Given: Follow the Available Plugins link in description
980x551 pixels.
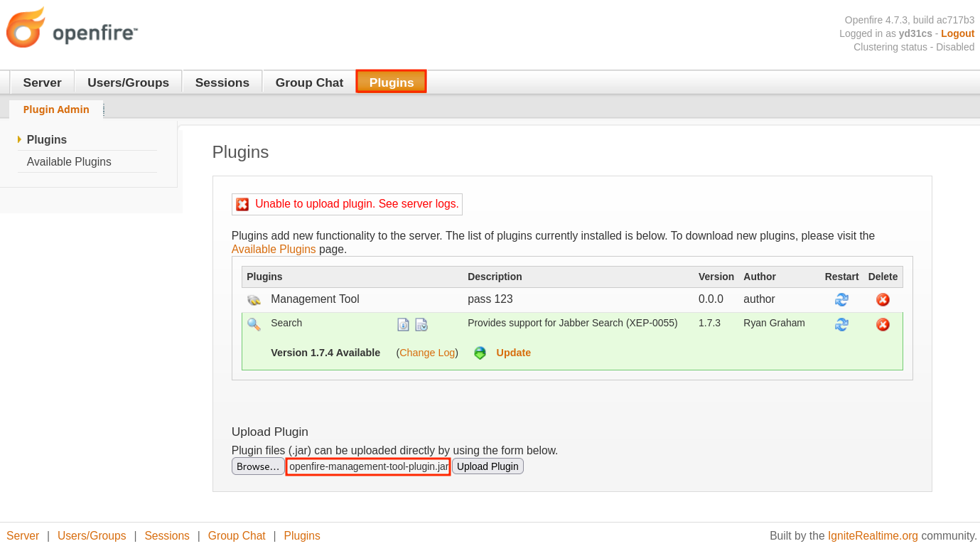Looking at the screenshot, I should [x=274, y=249].
